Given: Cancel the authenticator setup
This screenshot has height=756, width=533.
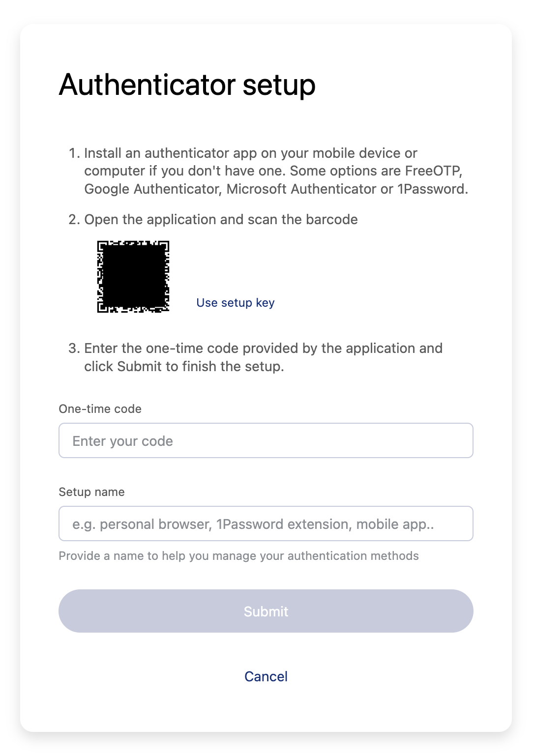Looking at the screenshot, I should tap(266, 676).
